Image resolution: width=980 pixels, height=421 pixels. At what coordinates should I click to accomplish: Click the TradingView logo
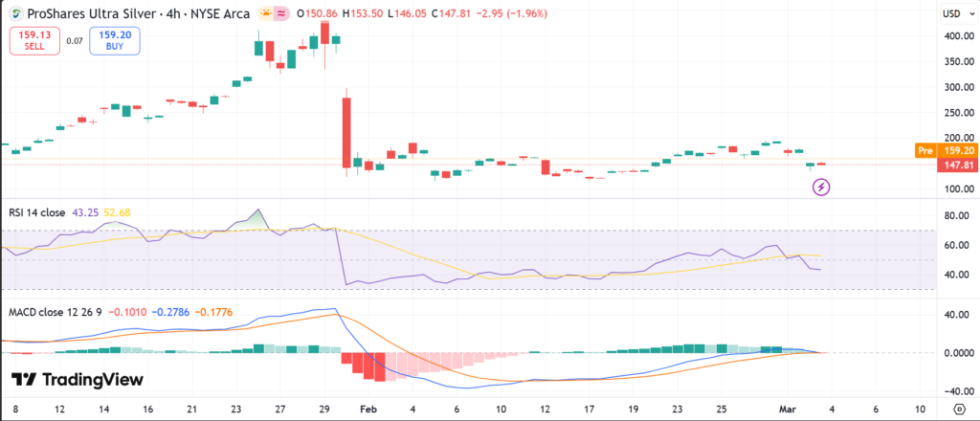(x=78, y=379)
